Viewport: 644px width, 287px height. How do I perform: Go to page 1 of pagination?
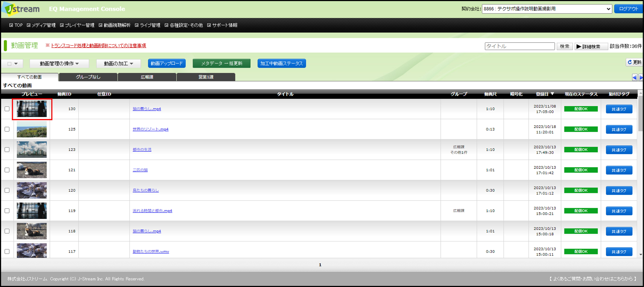[x=320, y=265]
